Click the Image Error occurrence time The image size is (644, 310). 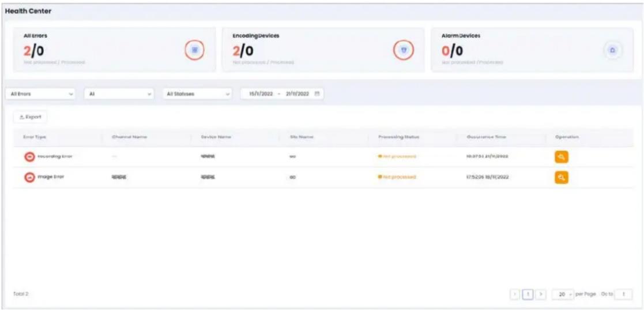488,177
